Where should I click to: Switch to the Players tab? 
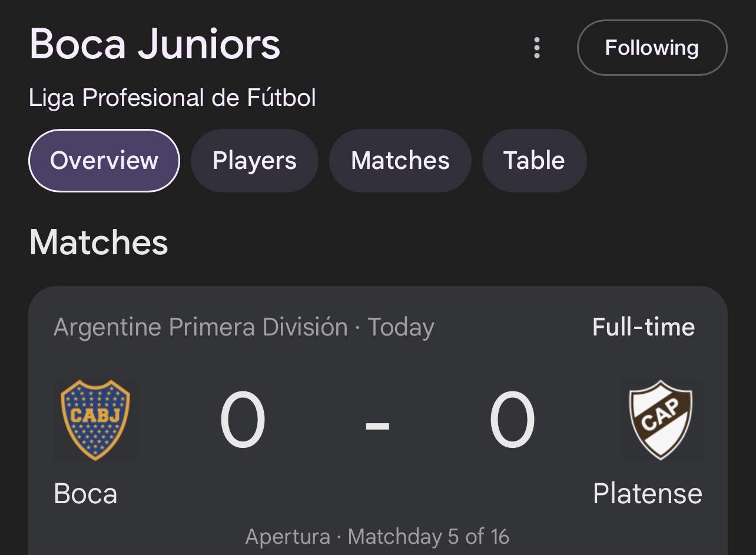tap(254, 161)
